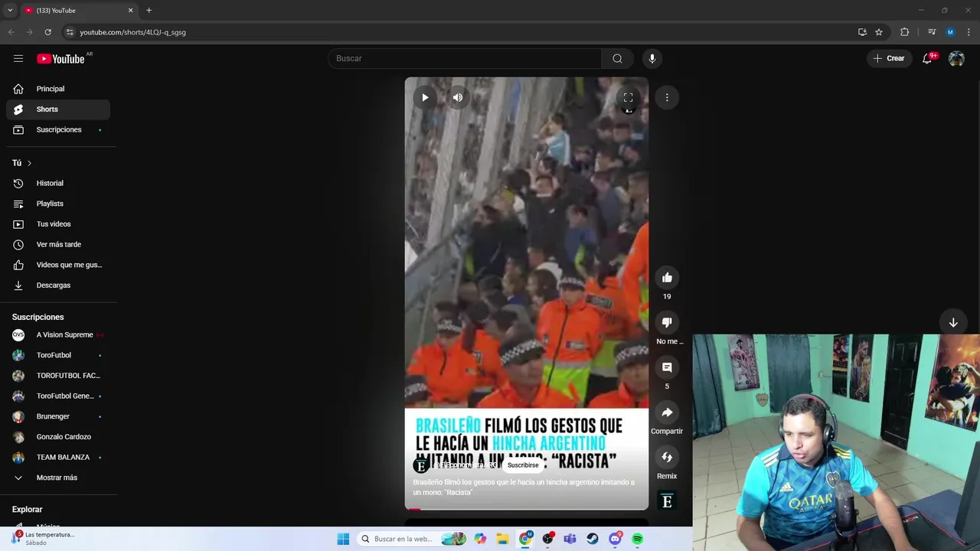Click the Crear button

click(890, 58)
